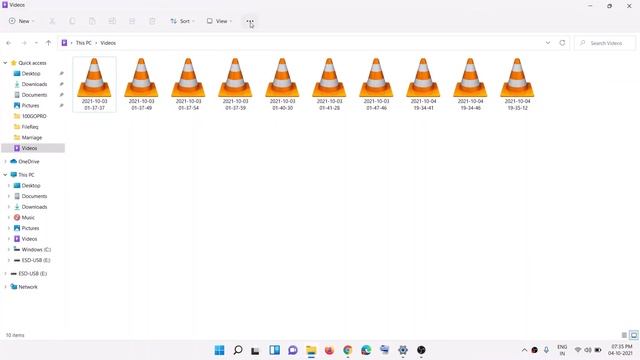640x360 pixels.
Task: Open the address bar history dropdown
Action: [548, 43]
